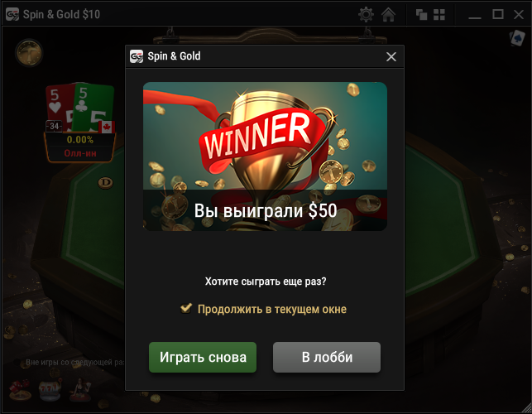This screenshot has height=414, width=532.
Task: Click the 'В лобби' button
Action: click(327, 358)
